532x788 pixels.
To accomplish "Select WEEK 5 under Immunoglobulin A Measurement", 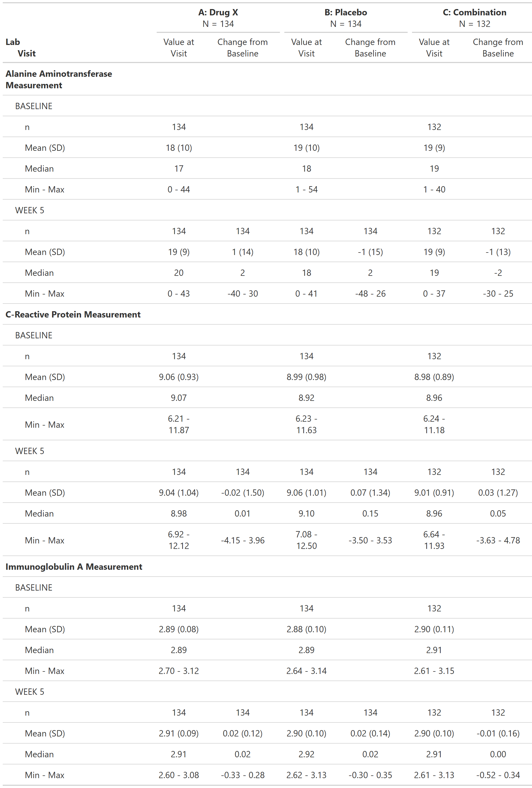I will coord(30,692).
